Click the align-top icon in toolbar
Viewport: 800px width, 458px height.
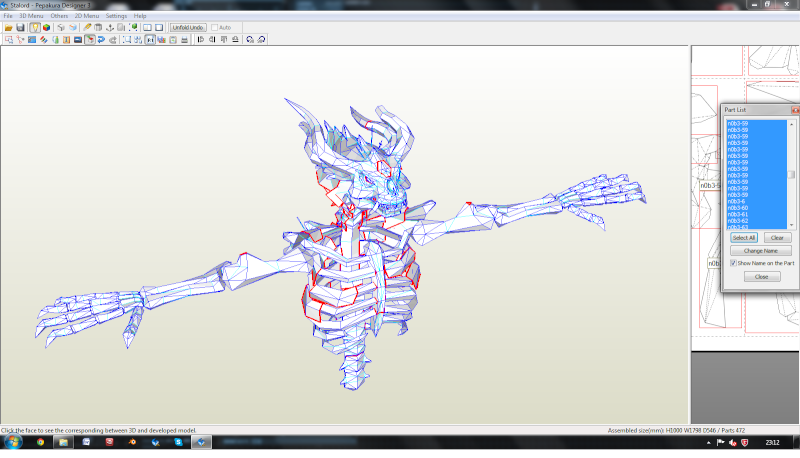pos(223,40)
